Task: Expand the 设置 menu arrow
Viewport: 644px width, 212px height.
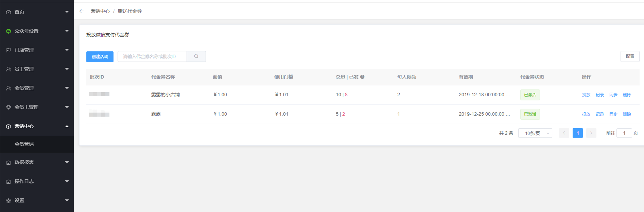Action: coord(67,200)
